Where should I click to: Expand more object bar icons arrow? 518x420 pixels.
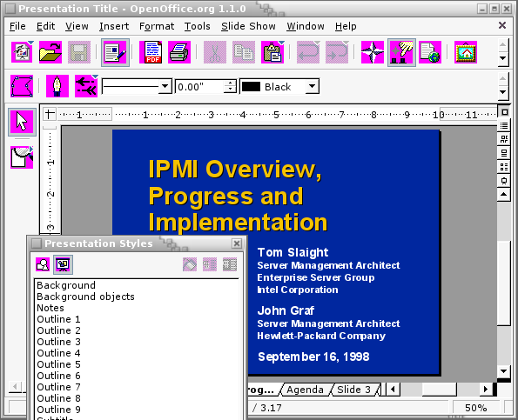point(503,92)
